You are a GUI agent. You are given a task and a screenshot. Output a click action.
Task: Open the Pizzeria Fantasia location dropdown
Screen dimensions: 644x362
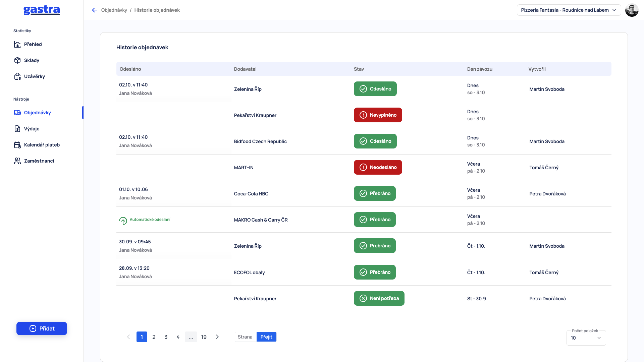pos(569,10)
